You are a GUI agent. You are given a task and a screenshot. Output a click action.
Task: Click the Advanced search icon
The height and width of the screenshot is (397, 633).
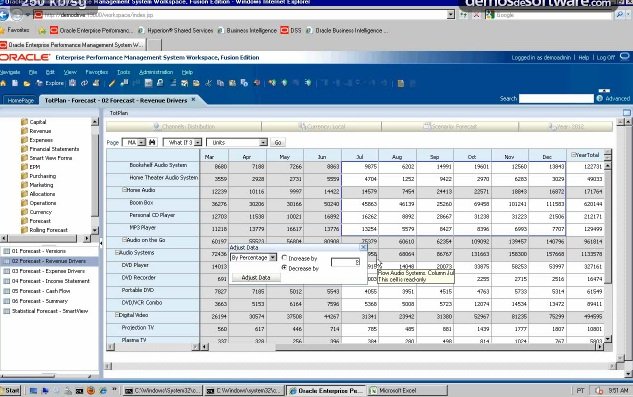tap(599, 98)
